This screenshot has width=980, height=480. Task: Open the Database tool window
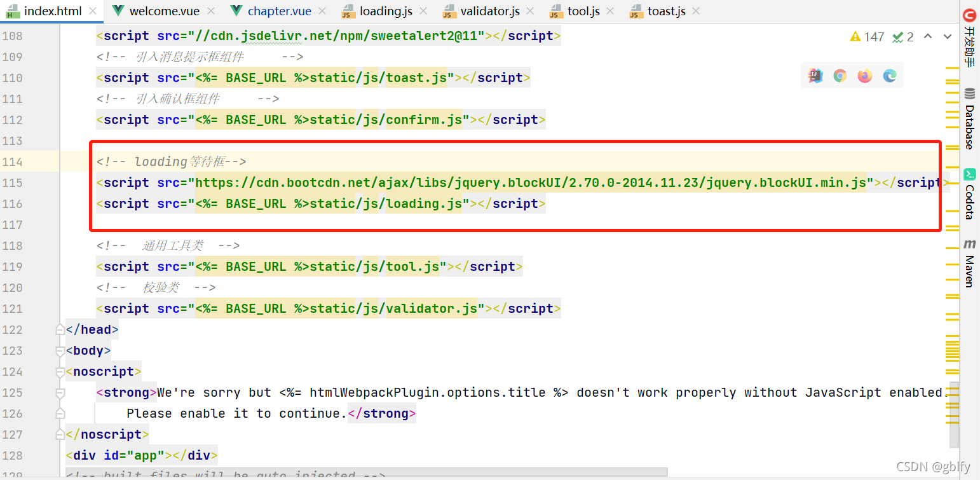tap(969, 119)
